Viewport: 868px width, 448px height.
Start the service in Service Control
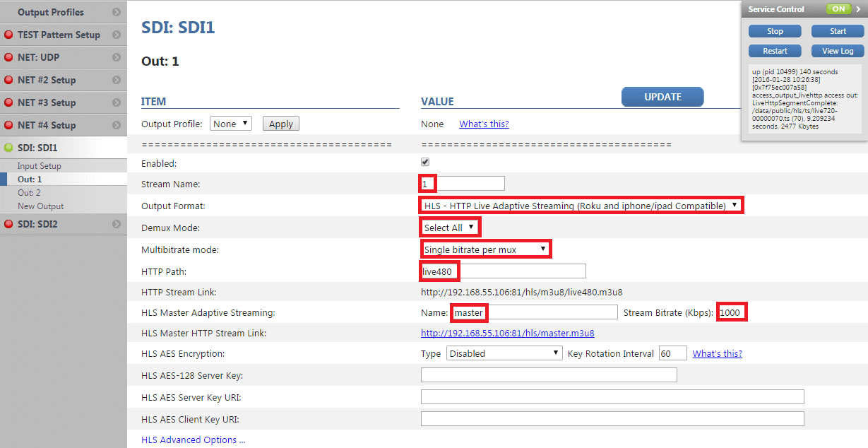pos(838,31)
